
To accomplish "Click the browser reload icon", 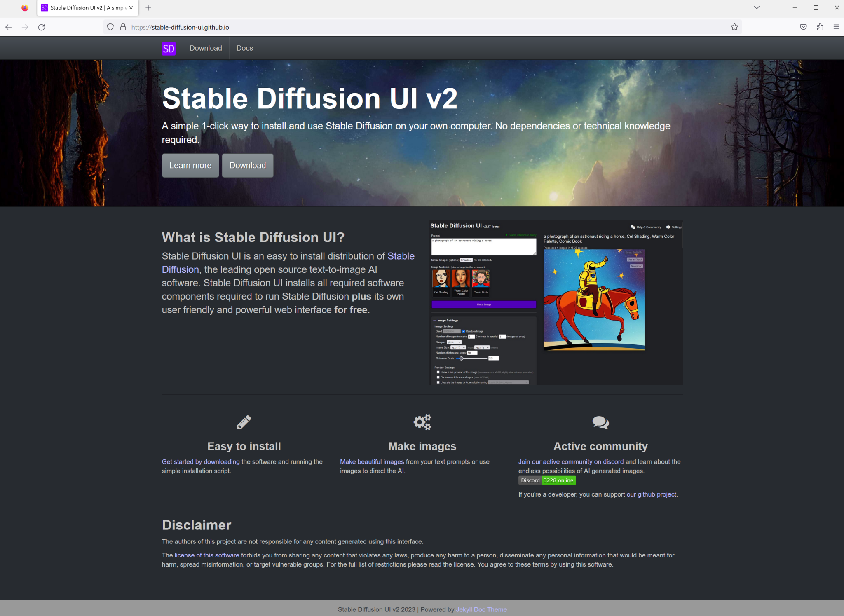I will (42, 27).
